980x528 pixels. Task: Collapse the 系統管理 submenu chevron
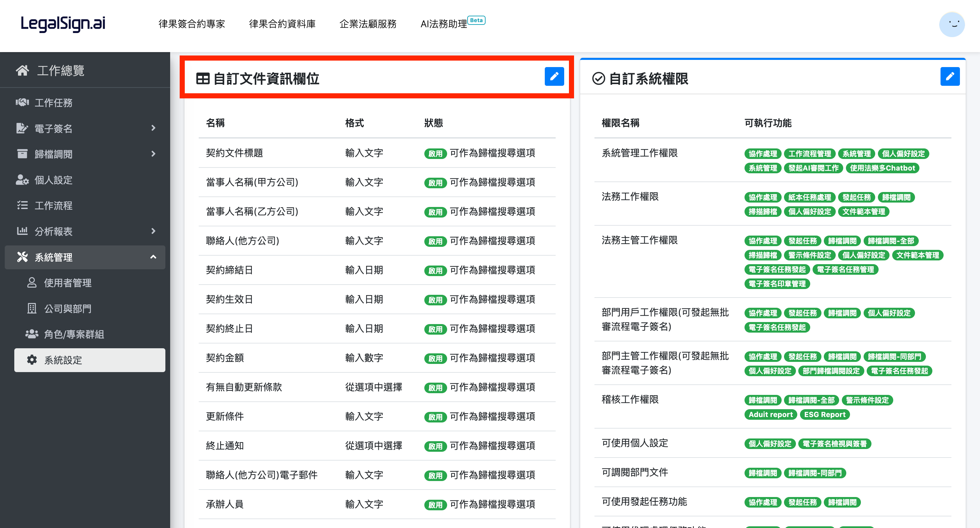(153, 257)
